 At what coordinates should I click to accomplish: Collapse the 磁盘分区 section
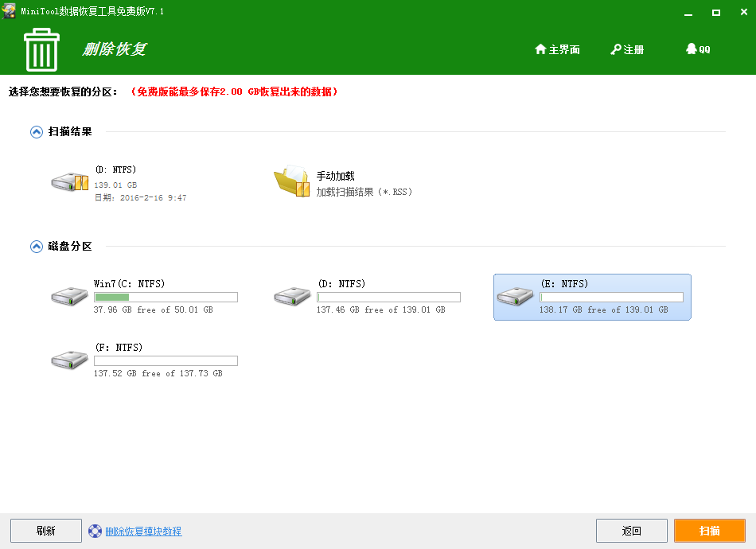coord(36,247)
